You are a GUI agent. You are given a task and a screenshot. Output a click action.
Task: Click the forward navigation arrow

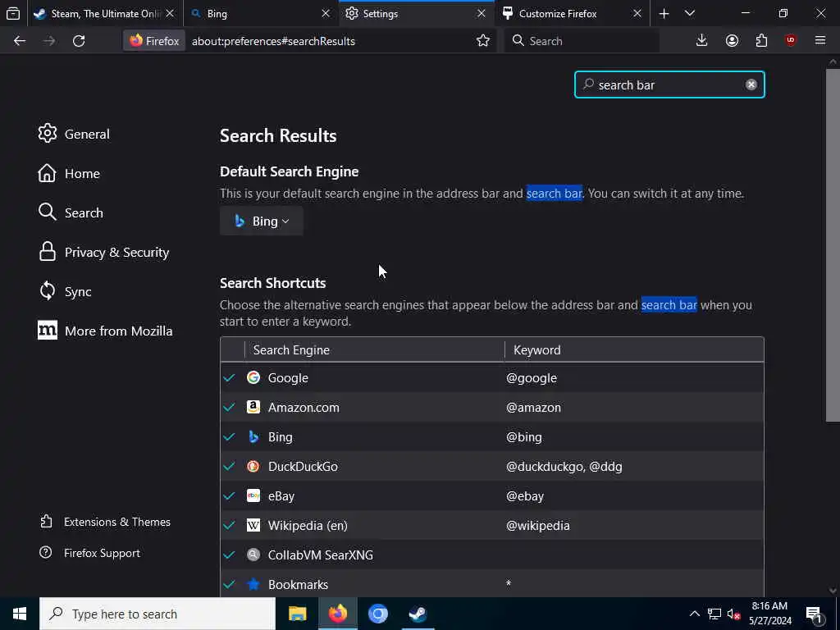tap(49, 41)
